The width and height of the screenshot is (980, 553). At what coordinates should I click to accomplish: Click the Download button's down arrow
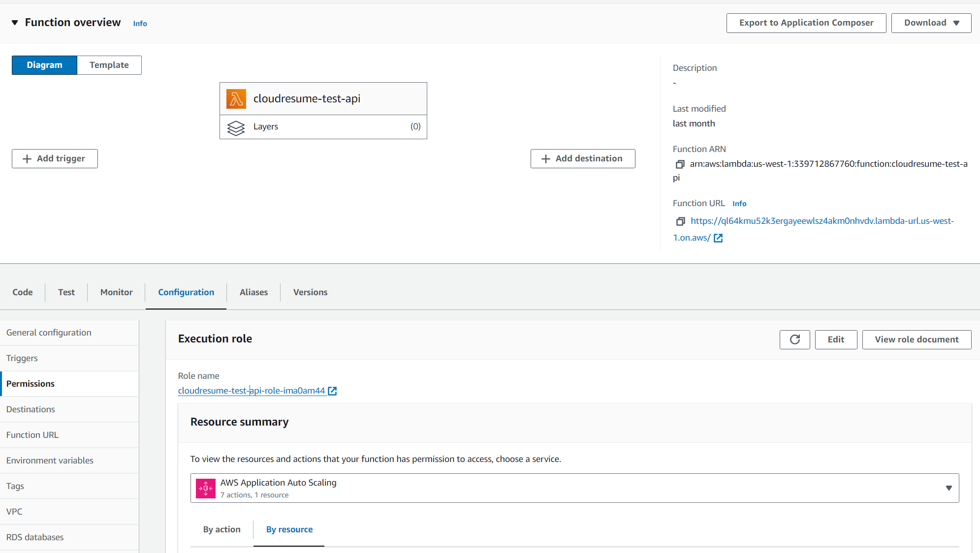click(956, 23)
